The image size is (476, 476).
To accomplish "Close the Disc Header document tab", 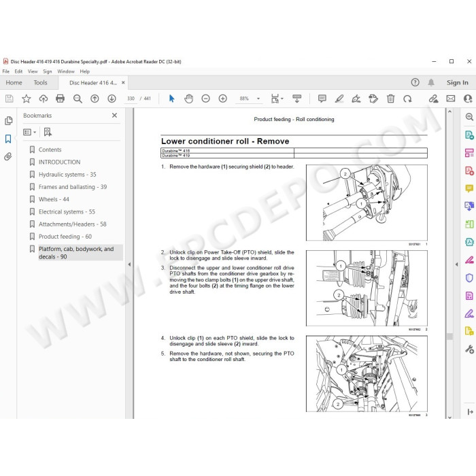I will (123, 82).
